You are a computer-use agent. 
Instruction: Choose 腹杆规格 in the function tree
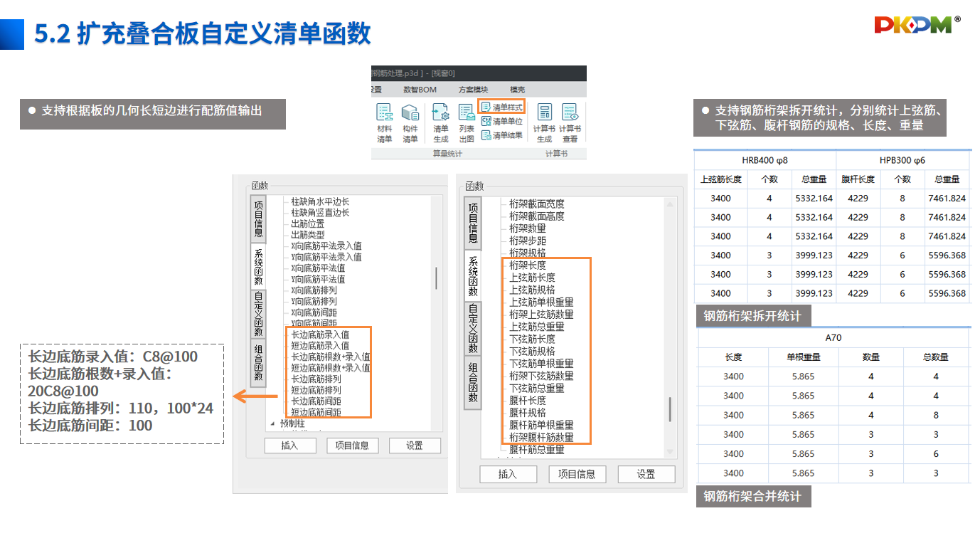528,412
